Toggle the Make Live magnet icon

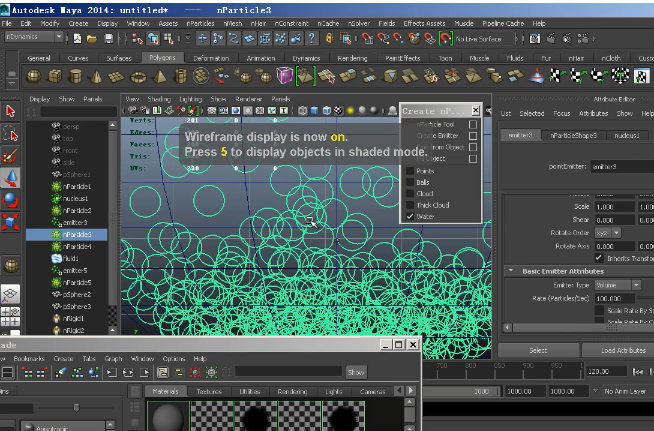click(x=445, y=39)
